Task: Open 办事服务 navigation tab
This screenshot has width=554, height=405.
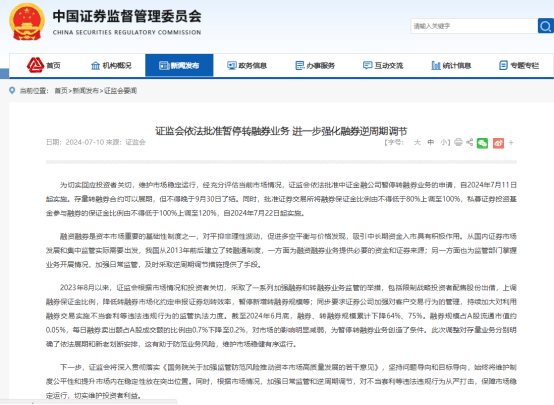Action: [315, 65]
